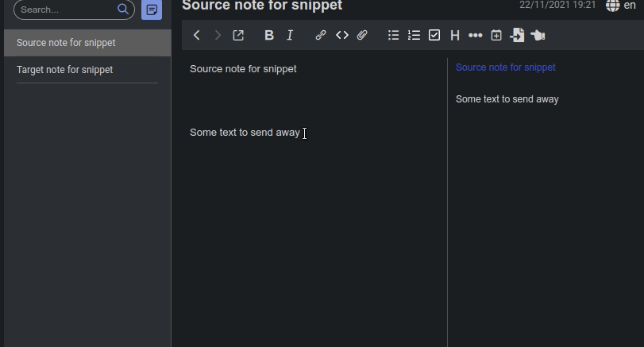Click the pointing hand toolbar icon
This screenshot has width=644, height=347.
[538, 35]
